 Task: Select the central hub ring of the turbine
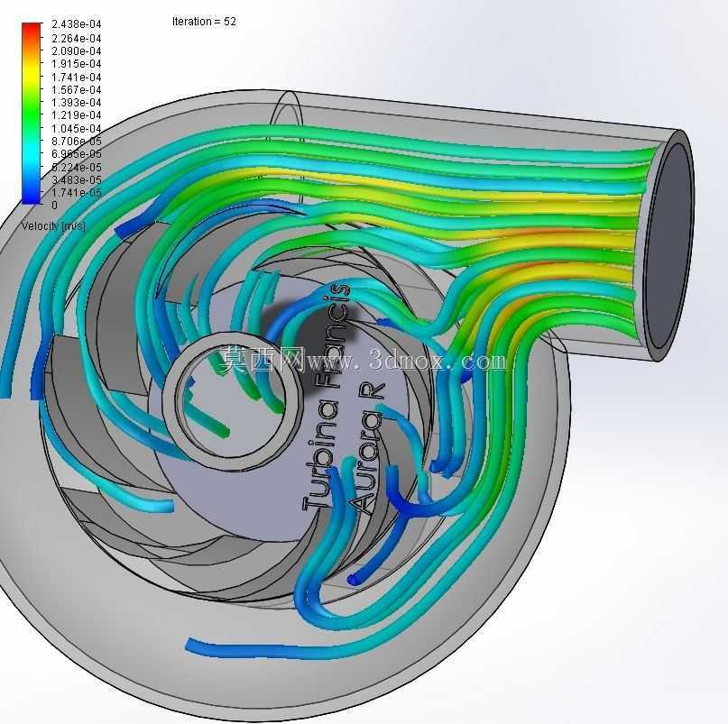(232, 401)
